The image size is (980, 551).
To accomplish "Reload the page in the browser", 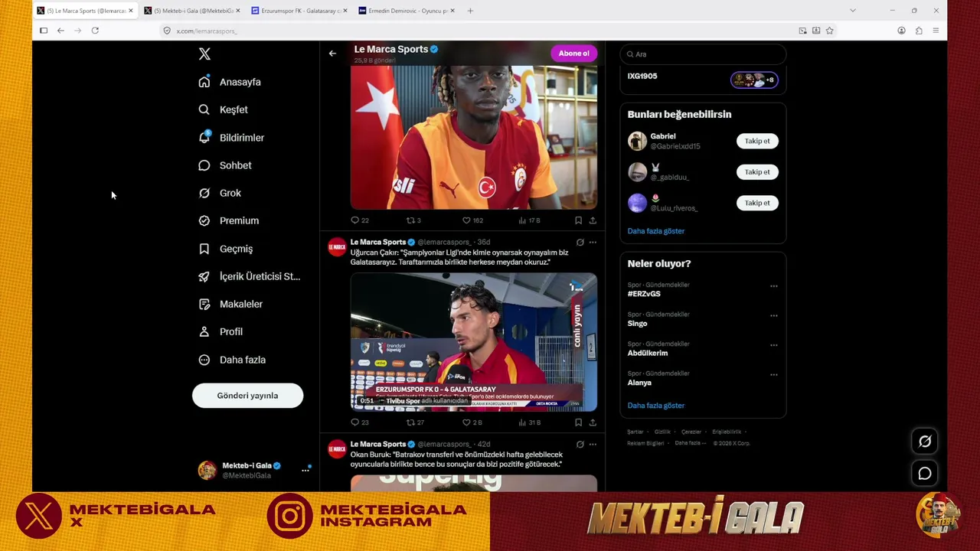I will [95, 31].
